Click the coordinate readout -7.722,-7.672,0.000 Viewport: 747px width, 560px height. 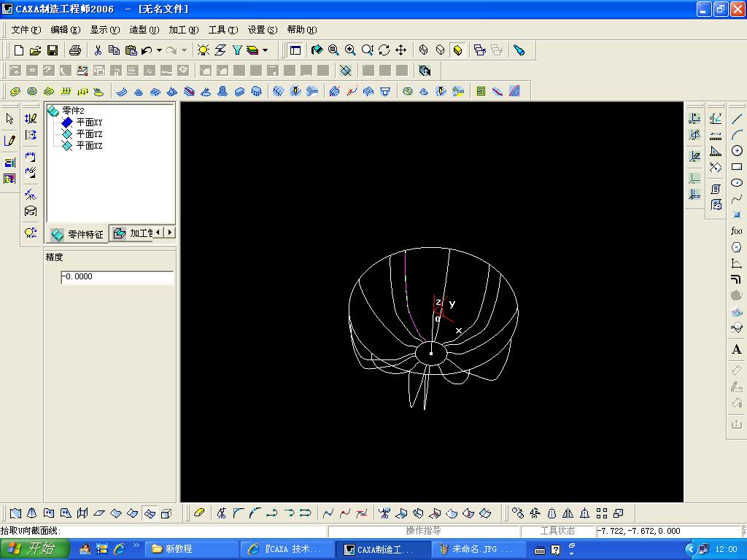tap(638, 531)
